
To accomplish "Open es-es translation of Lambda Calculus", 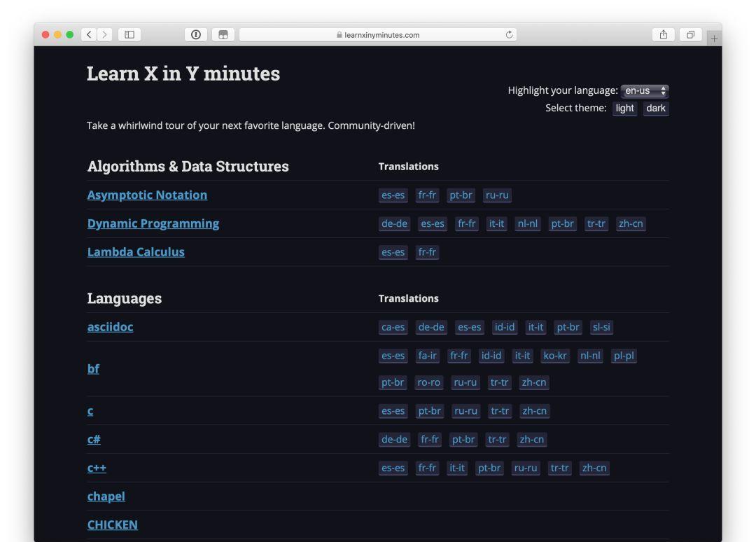I will pyautogui.click(x=393, y=252).
